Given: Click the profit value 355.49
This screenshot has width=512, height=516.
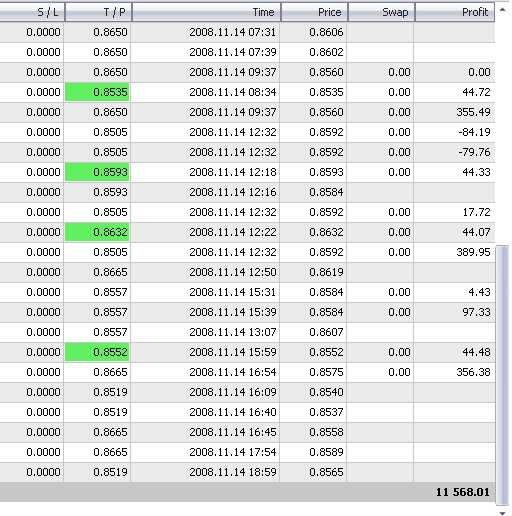Looking at the screenshot, I should 473,112.
